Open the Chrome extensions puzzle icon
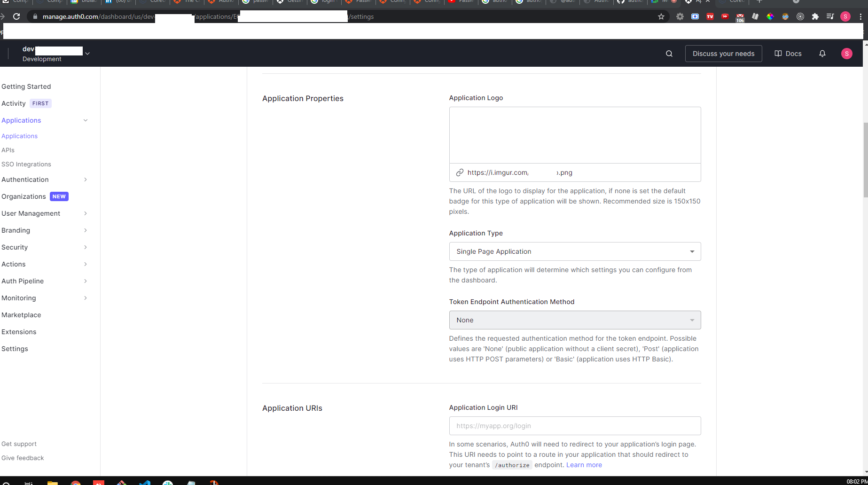Screen dimensions: 868x485 815,16
